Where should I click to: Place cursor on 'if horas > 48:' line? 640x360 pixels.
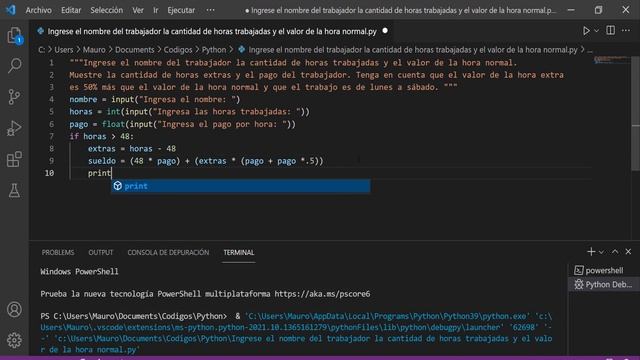point(101,136)
